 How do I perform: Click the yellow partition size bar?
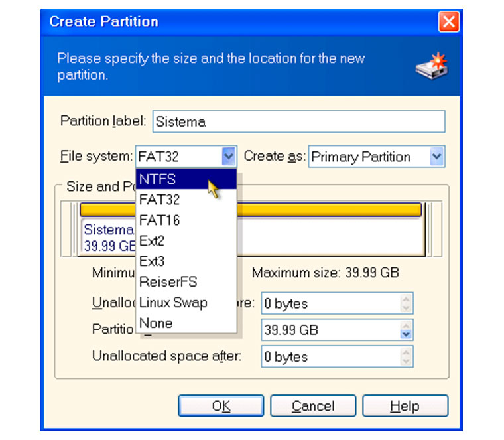pos(251,210)
